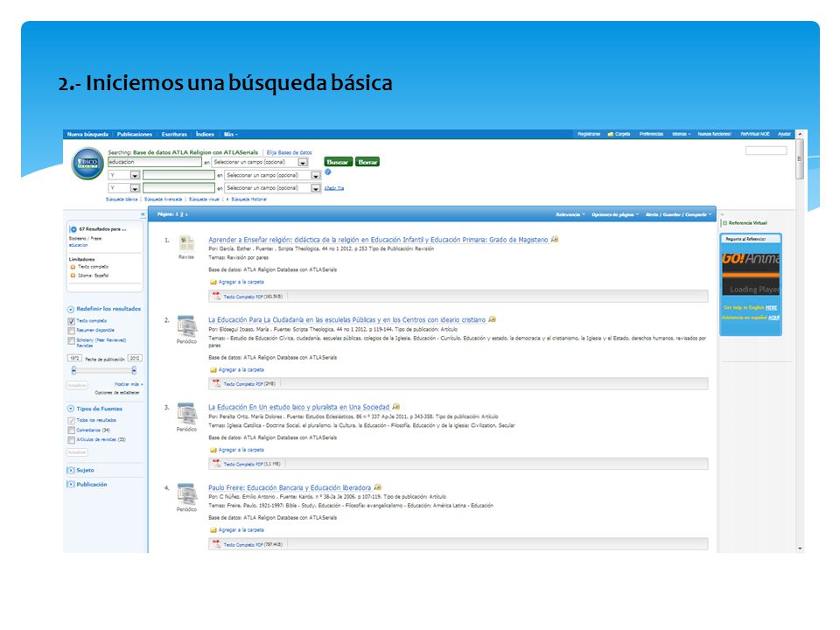Click the Periódico icon of result 4
840x630 pixels.
186,493
